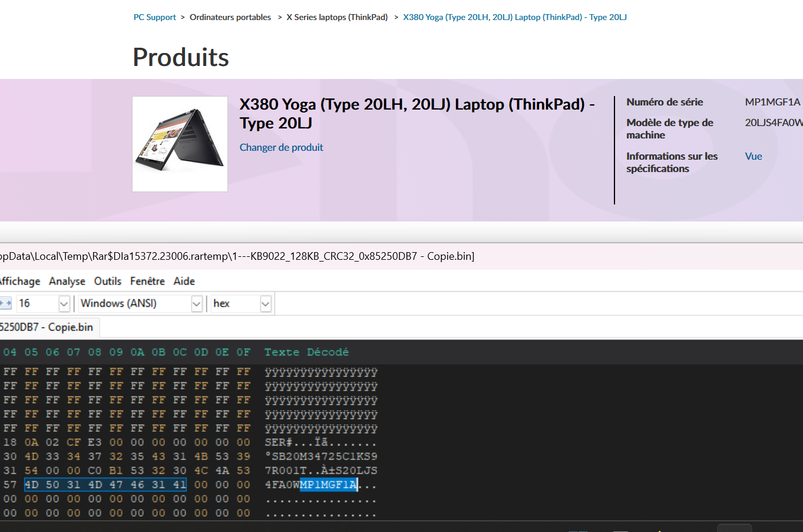803x532 pixels.
Task: Click the 0F column header
Action: pos(243,352)
